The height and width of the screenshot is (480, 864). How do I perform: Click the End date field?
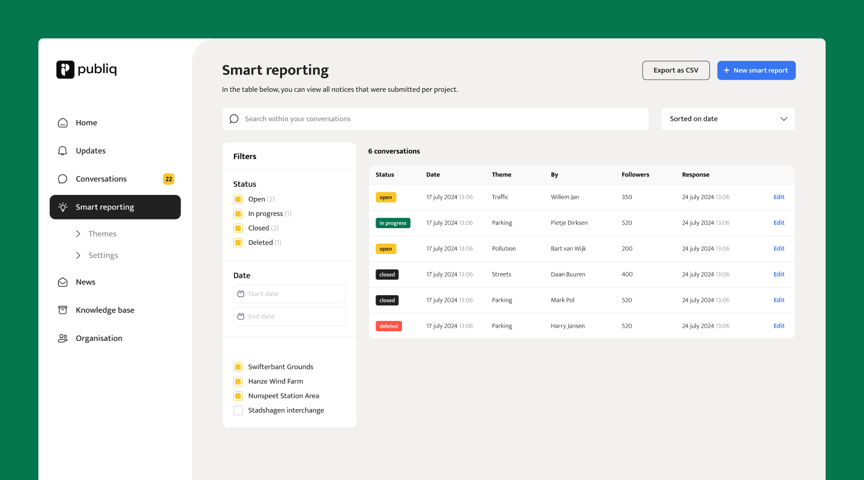coord(289,316)
